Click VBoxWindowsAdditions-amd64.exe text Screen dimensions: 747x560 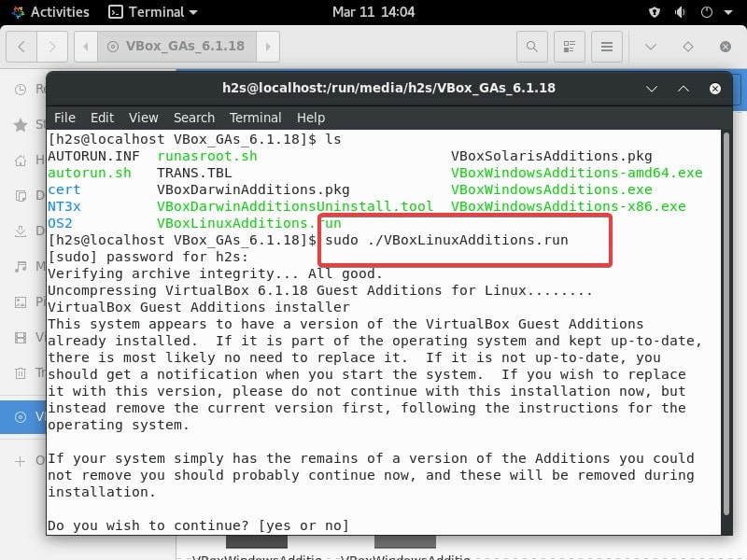click(x=577, y=173)
